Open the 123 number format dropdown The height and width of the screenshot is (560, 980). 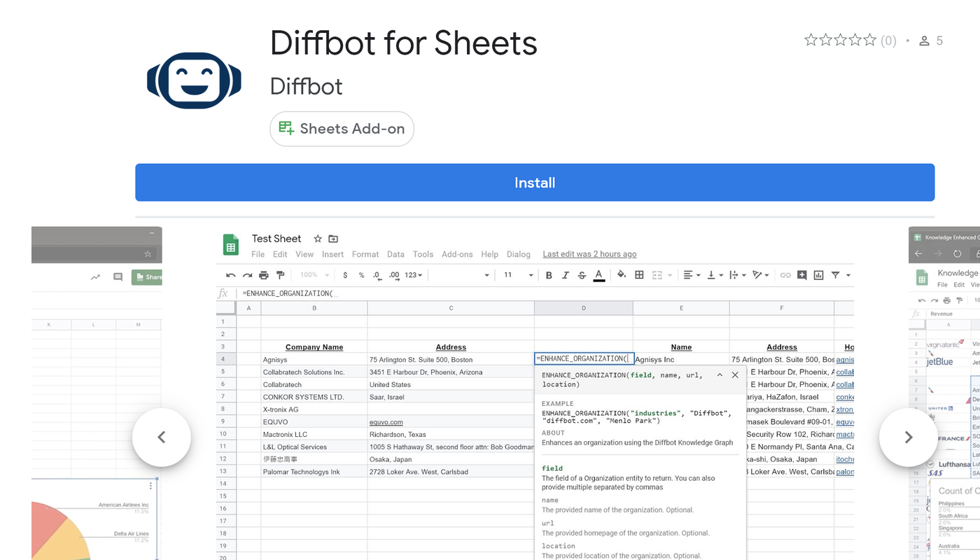[x=414, y=275]
